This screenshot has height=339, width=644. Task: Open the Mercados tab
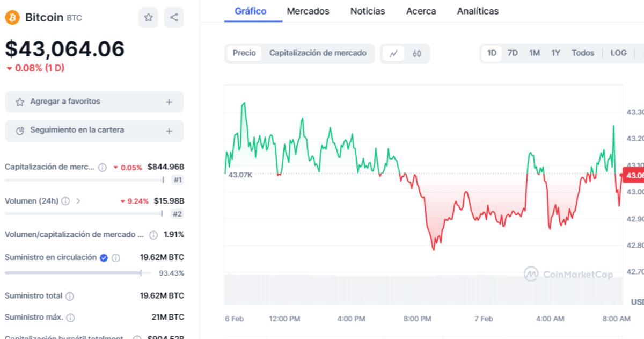click(x=308, y=11)
